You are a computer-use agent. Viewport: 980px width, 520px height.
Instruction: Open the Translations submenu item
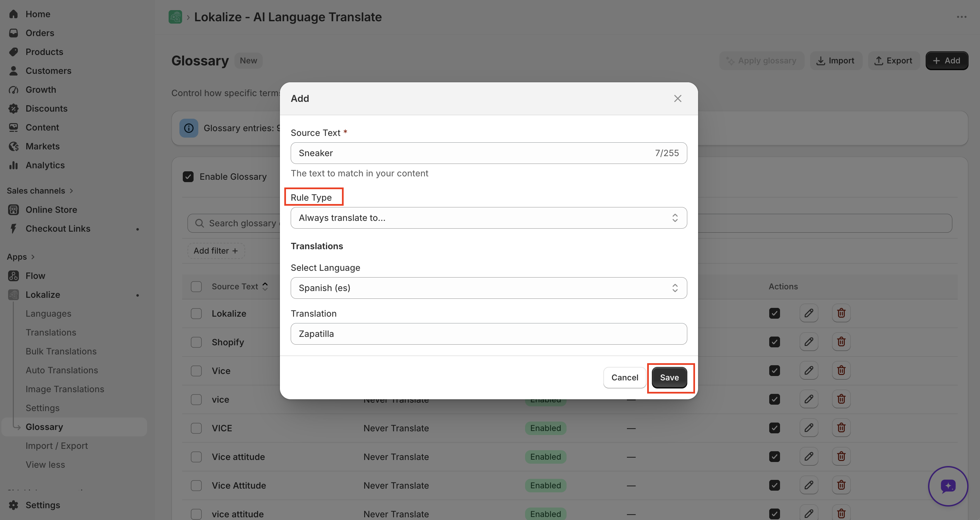(x=51, y=333)
